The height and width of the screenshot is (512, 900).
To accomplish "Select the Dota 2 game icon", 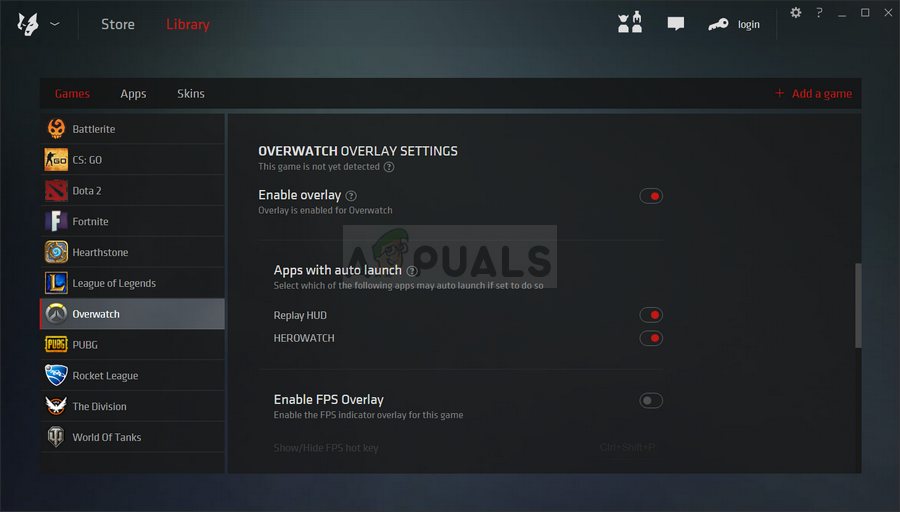I will 56,191.
